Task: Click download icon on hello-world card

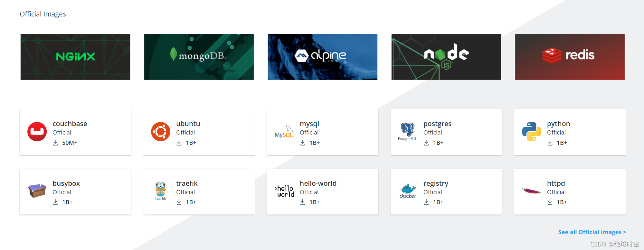Action: [x=303, y=202]
